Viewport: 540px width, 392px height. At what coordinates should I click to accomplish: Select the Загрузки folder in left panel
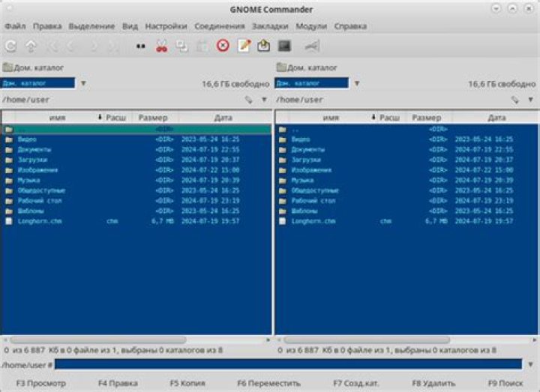click(x=136, y=160)
